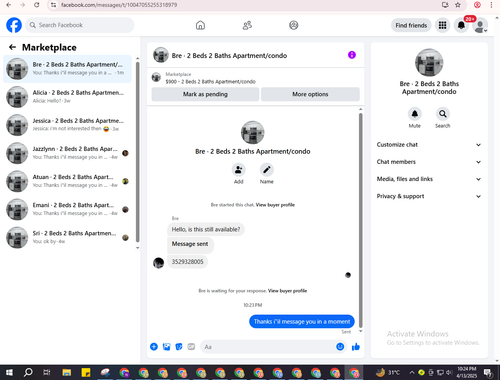The width and height of the screenshot is (500, 380).
Task: Click the listing photo in the right panel
Action: click(x=429, y=63)
